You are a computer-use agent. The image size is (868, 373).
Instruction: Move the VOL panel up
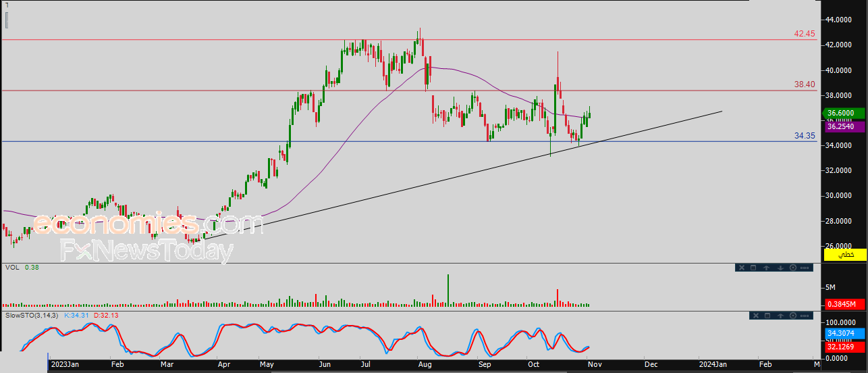[766, 268]
